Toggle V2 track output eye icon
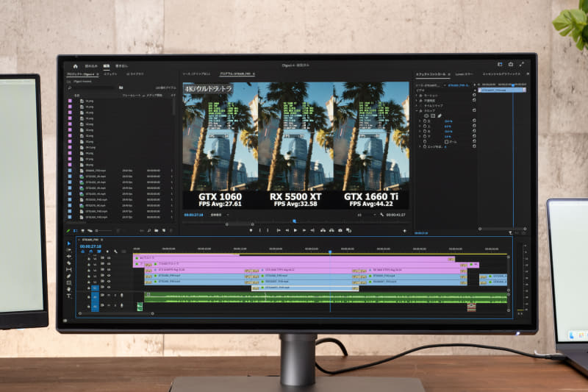The width and height of the screenshot is (588, 392). pyautogui.click(x=109, y=281)
